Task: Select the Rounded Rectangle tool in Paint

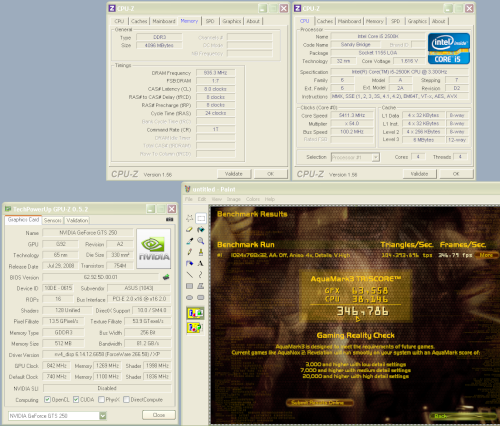Action: pos(201,298)
